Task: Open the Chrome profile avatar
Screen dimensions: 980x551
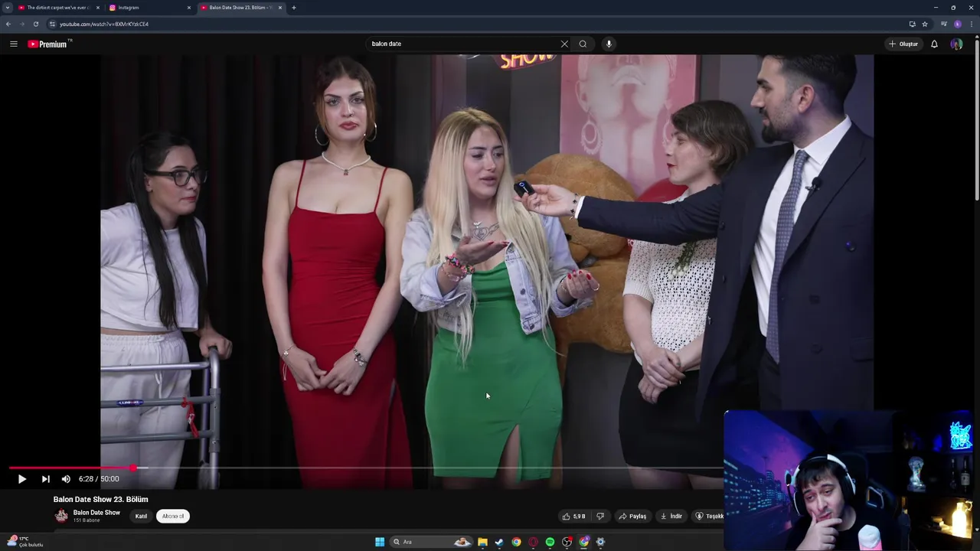Action: coord(958,24)
